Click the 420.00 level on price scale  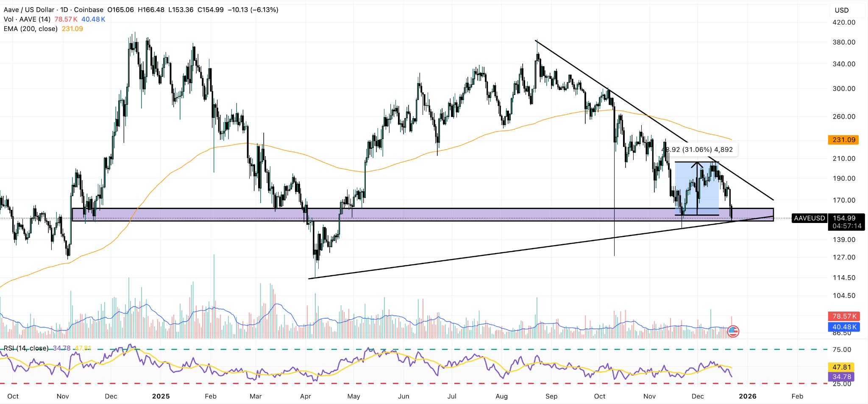(x=844, y=22)
